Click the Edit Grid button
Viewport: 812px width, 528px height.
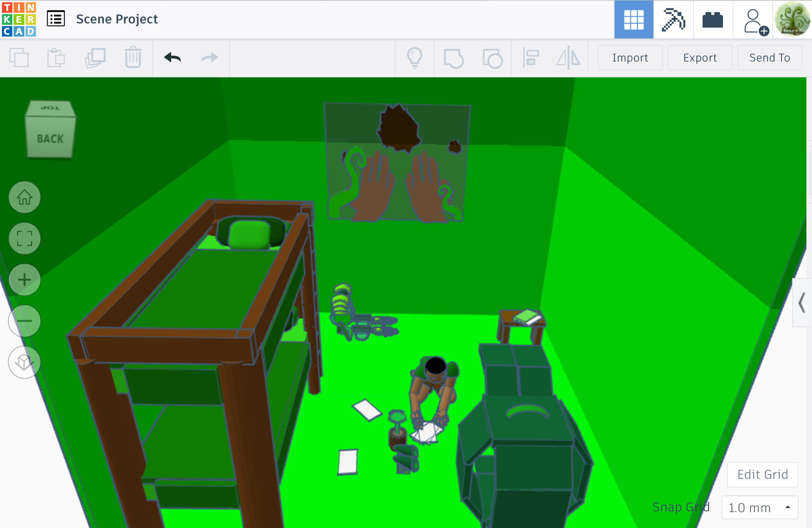tap(762, 474)
